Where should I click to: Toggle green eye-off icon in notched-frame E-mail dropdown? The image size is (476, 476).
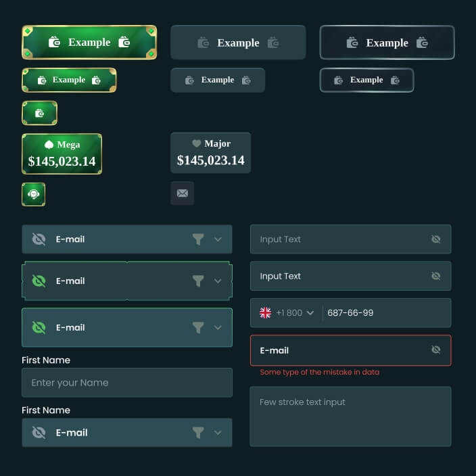pyautogui.click(x=39, y=281)
